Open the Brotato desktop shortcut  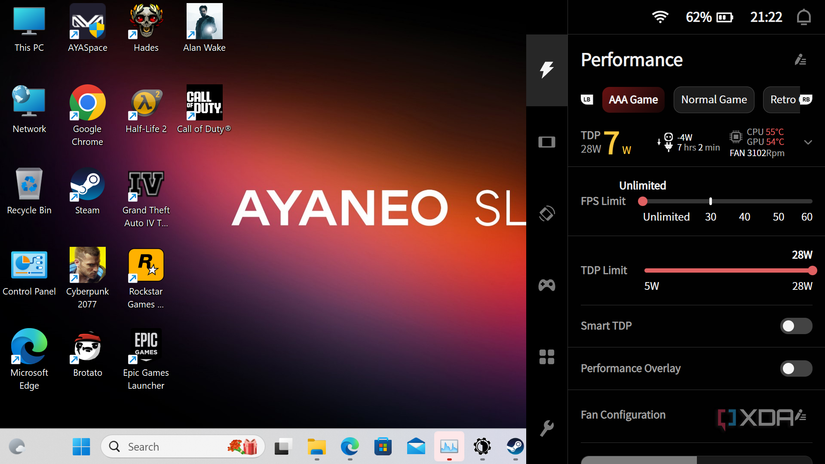(x=87, y=354)
